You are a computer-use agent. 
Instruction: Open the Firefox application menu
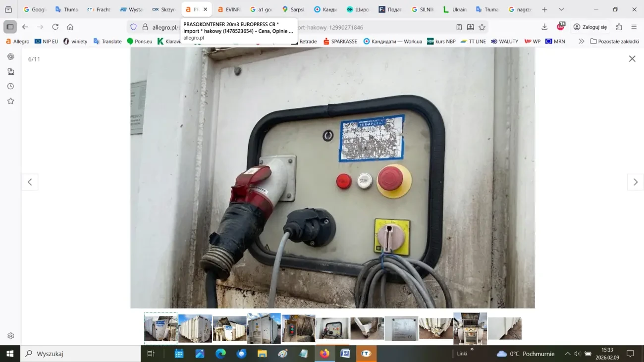coord(634,27)
